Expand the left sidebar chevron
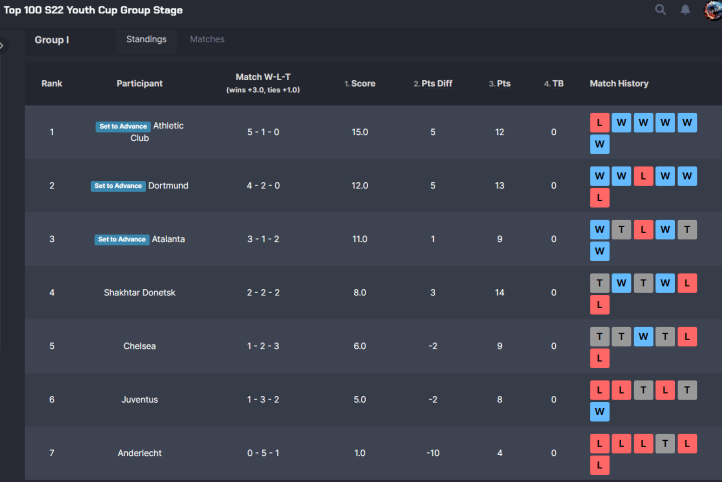722x482 pixels. (x=3, y=45)
